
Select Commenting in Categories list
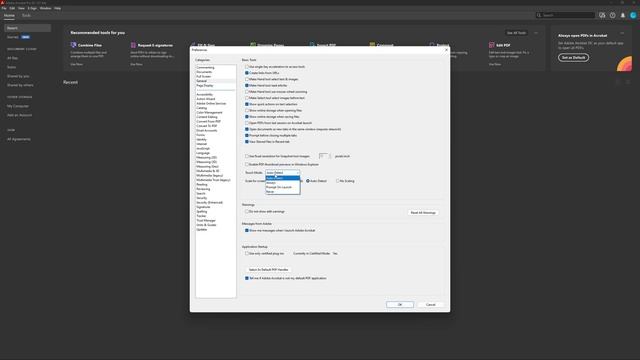pos(205,67)
